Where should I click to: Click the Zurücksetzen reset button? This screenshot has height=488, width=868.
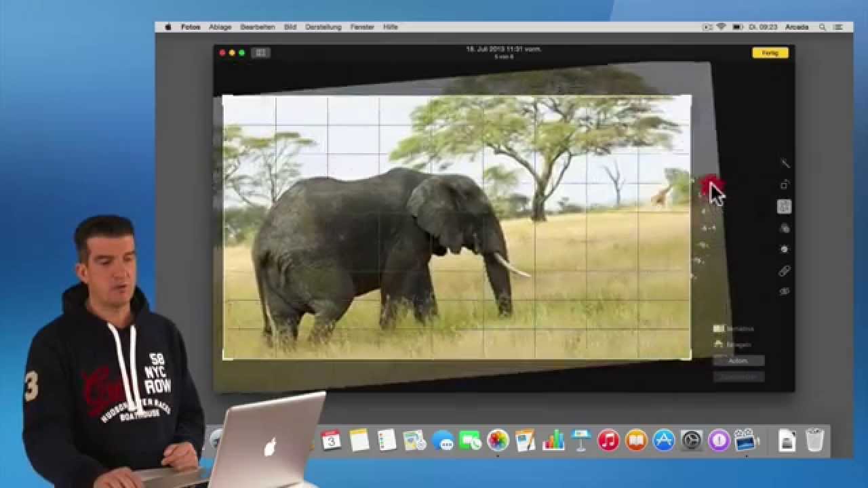pos(738,376)
